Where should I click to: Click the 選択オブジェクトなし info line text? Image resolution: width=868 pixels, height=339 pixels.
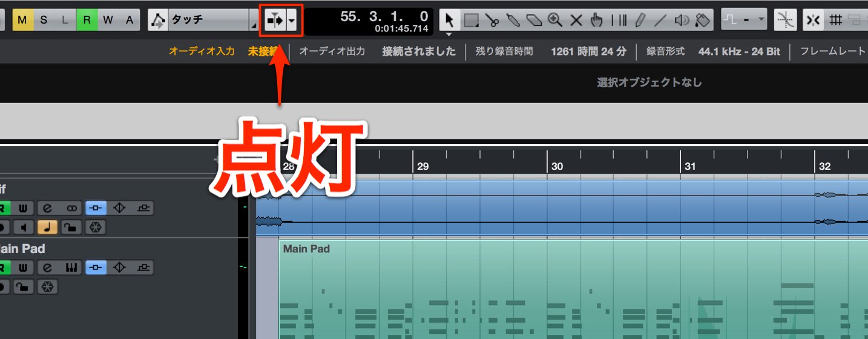(649, 82)
